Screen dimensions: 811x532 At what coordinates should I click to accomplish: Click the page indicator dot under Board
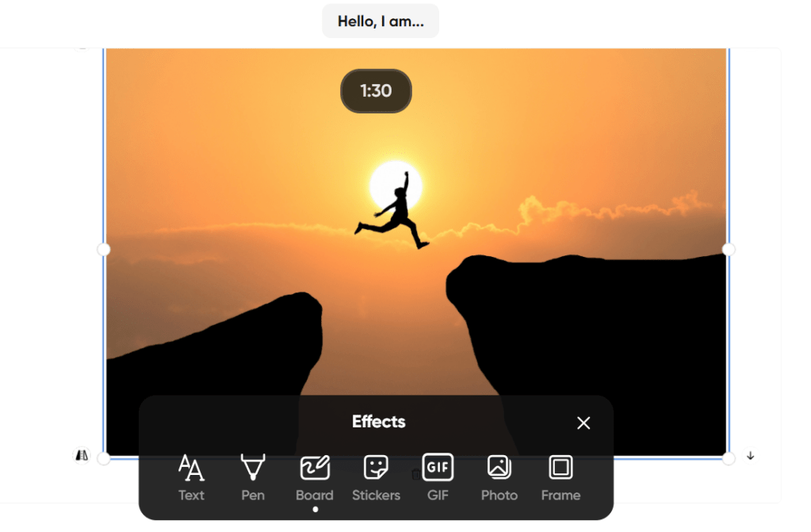315,510
